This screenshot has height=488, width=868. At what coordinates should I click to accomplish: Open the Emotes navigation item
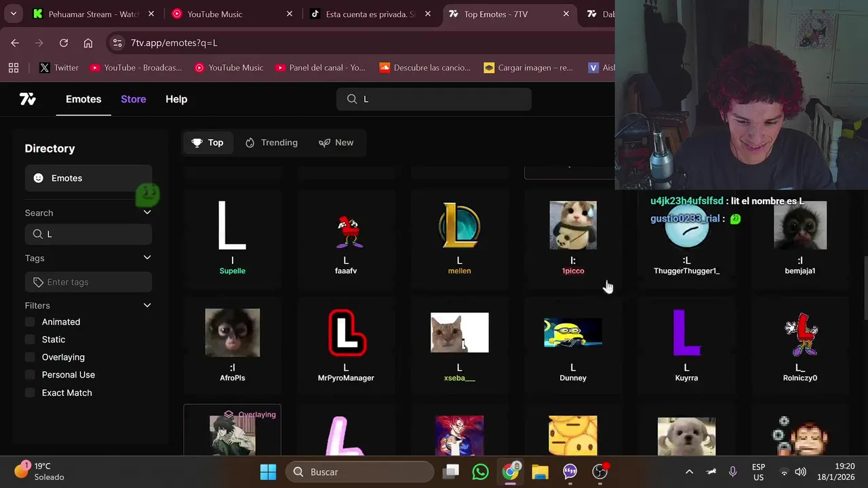83,99
